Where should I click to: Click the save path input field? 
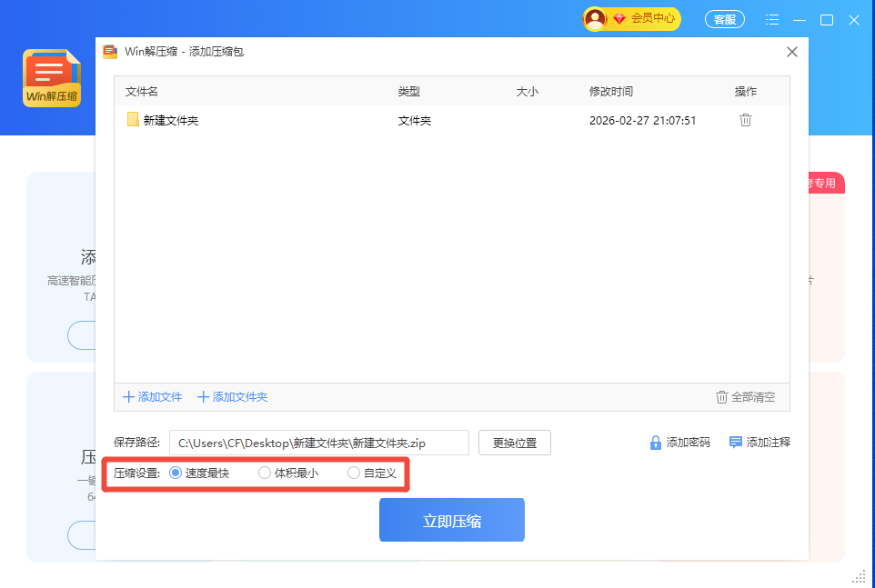click(x=318, y=443)
